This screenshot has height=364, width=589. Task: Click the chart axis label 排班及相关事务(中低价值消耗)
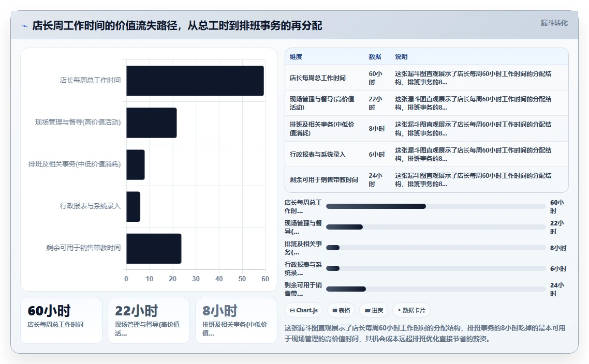[x=75, y=164]
